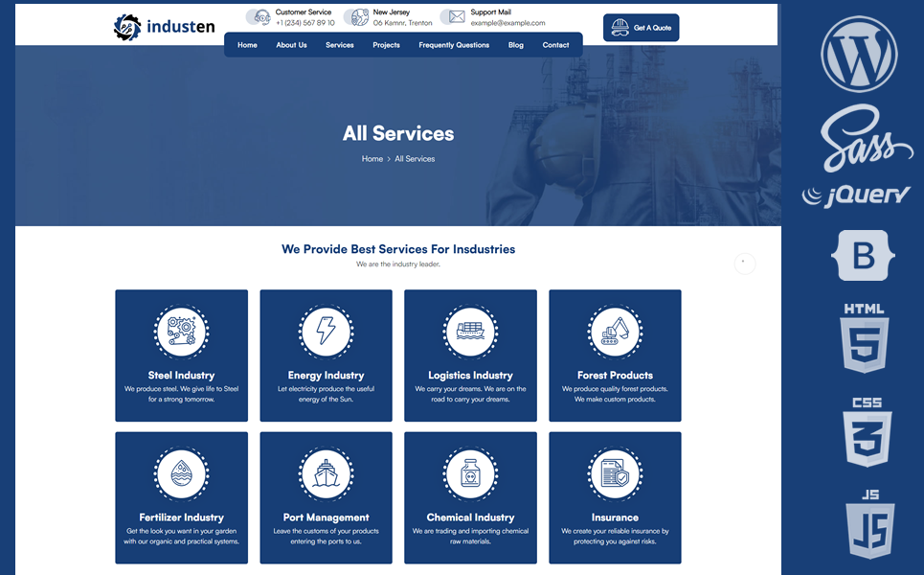The height and width of the screenshot is (575, 924).
Task: Click the Logistics Industry cargo ship icon
Action: tap(470, 332)
